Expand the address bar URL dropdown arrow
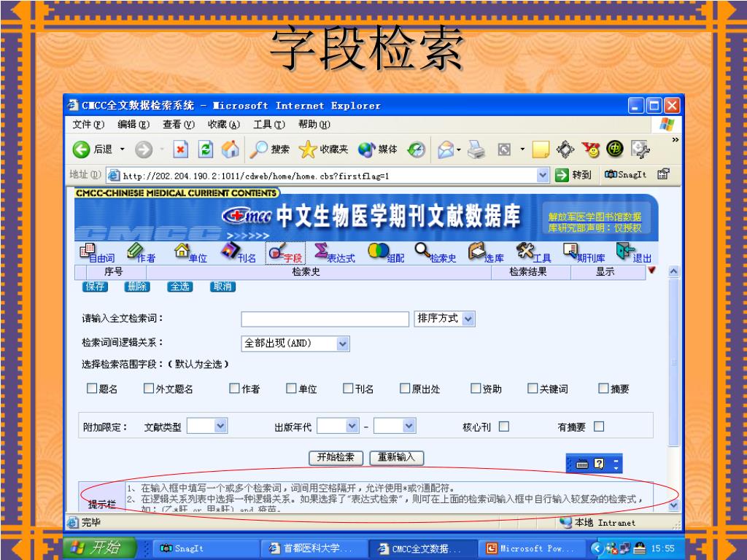The height and width of the screenshot is (560, 747). 543,175
